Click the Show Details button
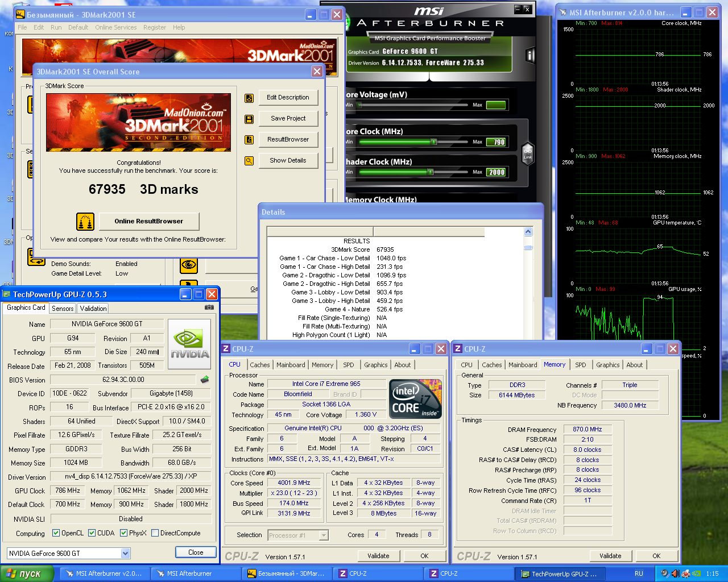Viewport: 728px width, 582px height. [288, 161]
